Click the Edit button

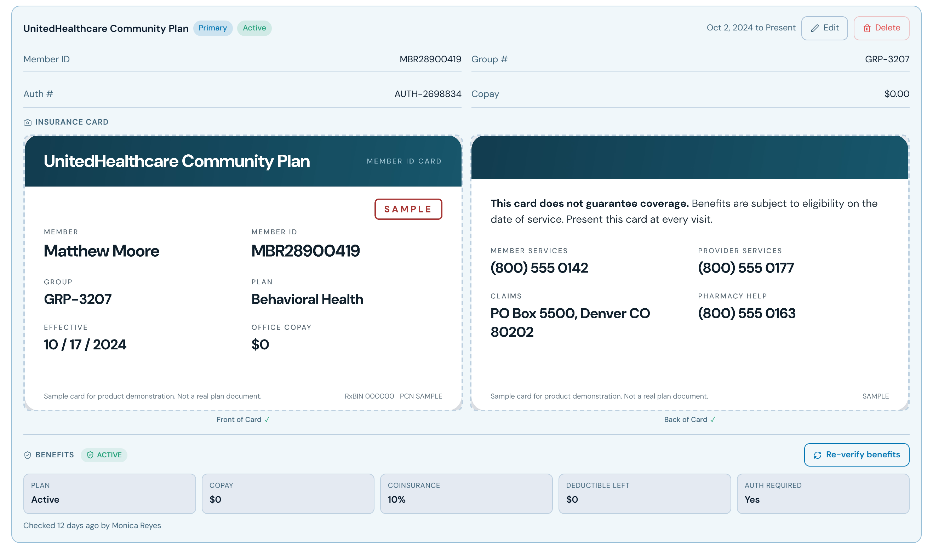(824, 28)
